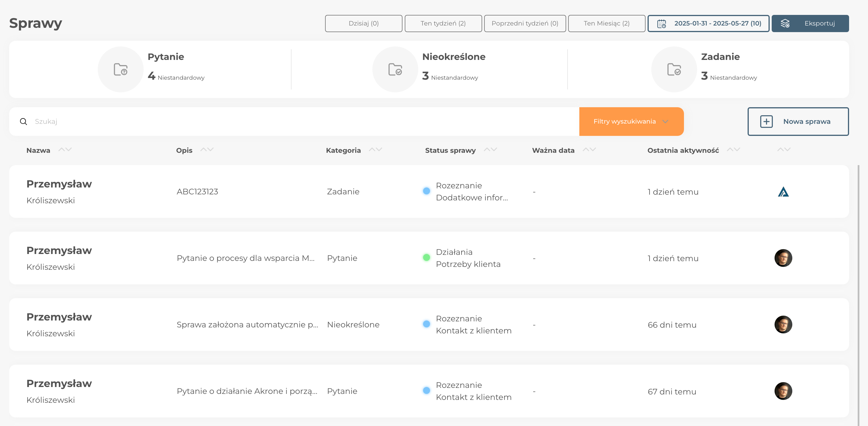Image resolution: width=868 pixels, height=426 pixels.
Task: Click the Zadanie folder icon
Action: 674,69
